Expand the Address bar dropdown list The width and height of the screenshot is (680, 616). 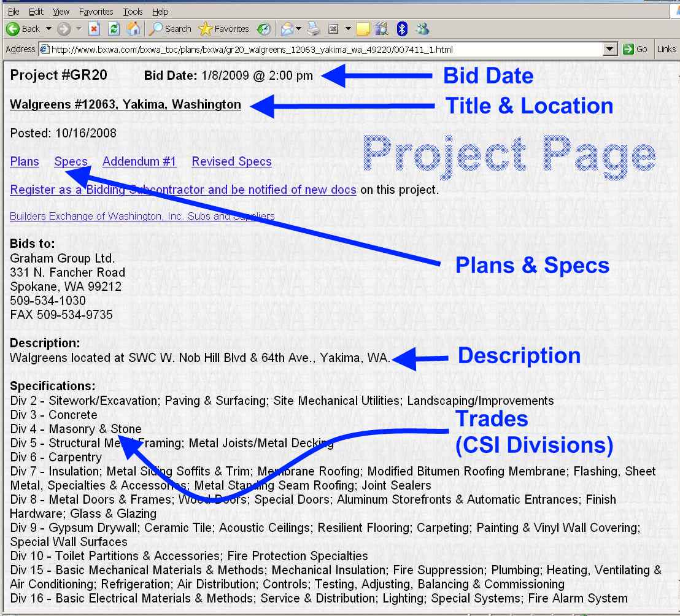(610, 50)
